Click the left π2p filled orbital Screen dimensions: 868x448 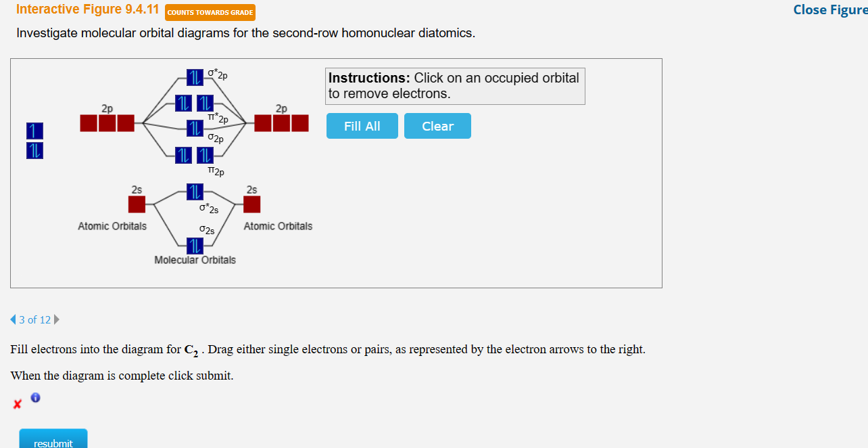[x=184, y=156]
